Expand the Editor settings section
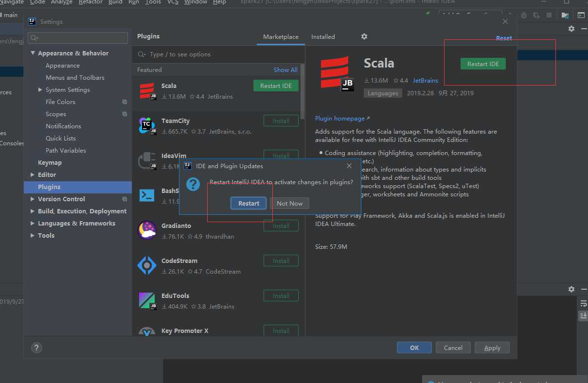588x383 pixels. point(33,175)
